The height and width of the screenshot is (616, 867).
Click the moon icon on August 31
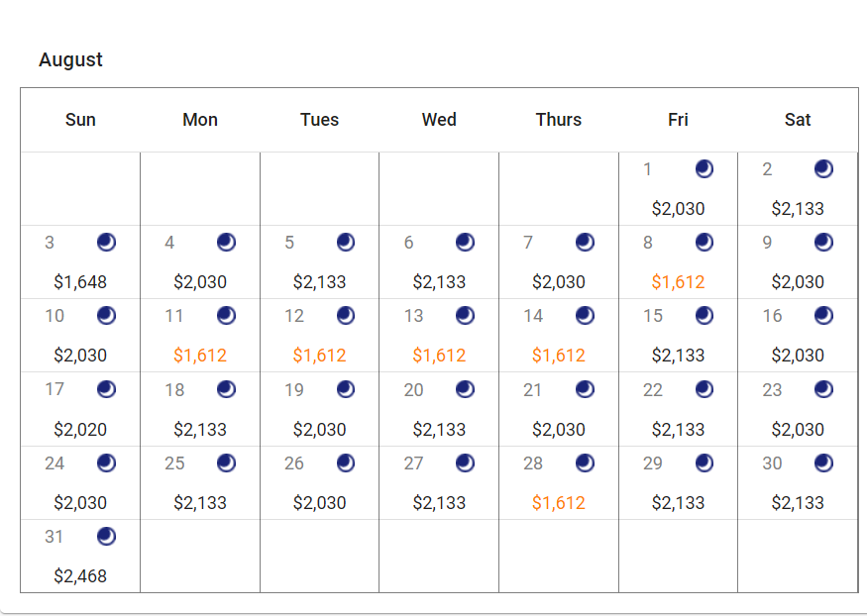pyautogui.click(x=106, y=536)
